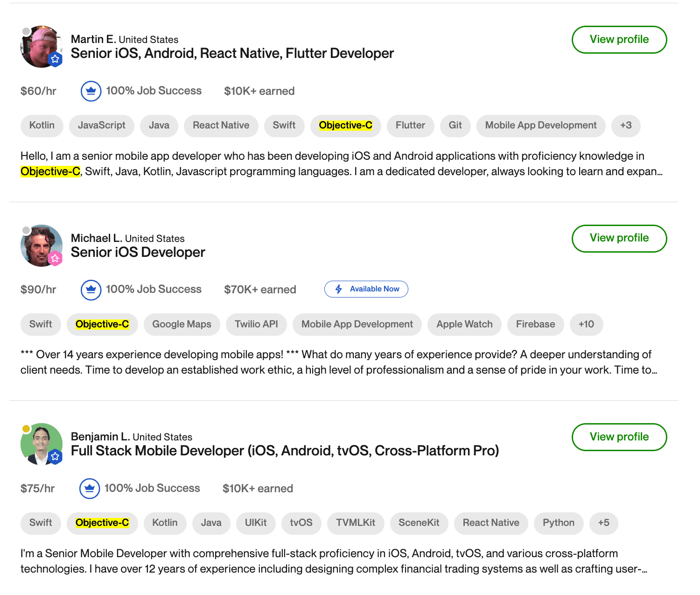This screenshot has height=595, width=700.
Task: Click Michael L.'s pink badge icon
Action: click(x=56, y=258)
